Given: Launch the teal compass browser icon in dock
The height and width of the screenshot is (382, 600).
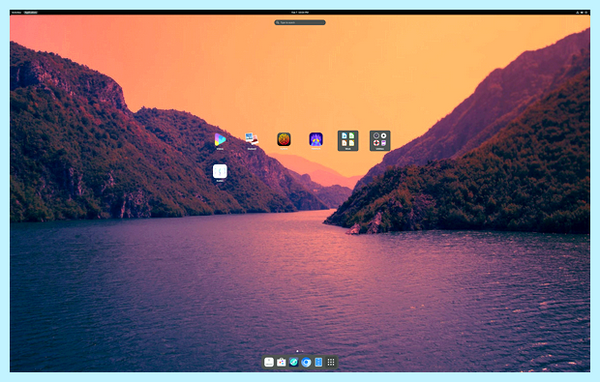Looking at the screenshot, I should pos(293,362).
